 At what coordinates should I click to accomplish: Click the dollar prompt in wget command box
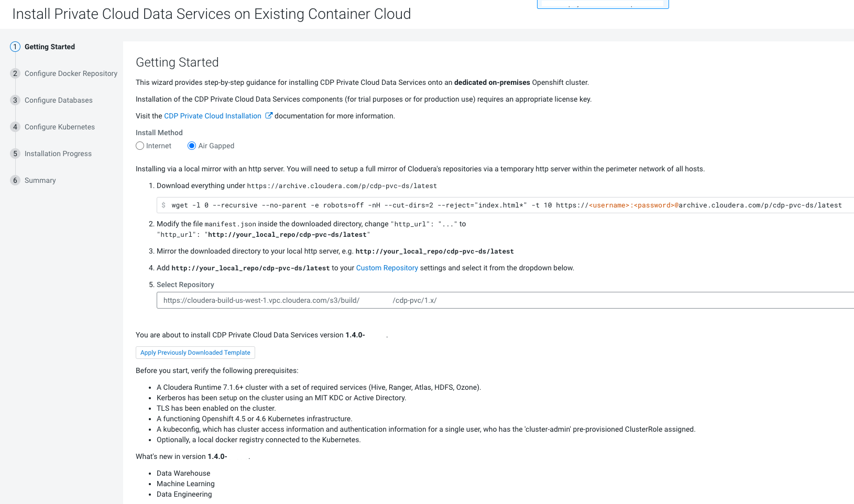tap(163, 205)
